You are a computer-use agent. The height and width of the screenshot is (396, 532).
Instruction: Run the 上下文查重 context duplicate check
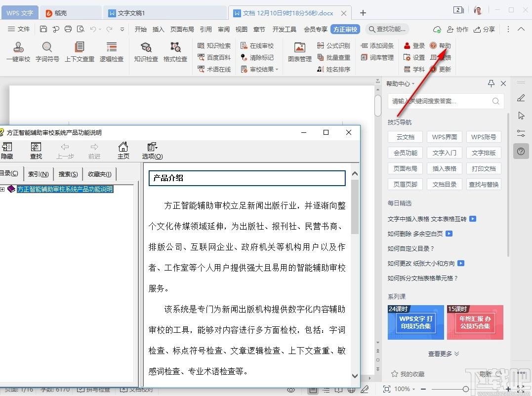coord(80,51)
